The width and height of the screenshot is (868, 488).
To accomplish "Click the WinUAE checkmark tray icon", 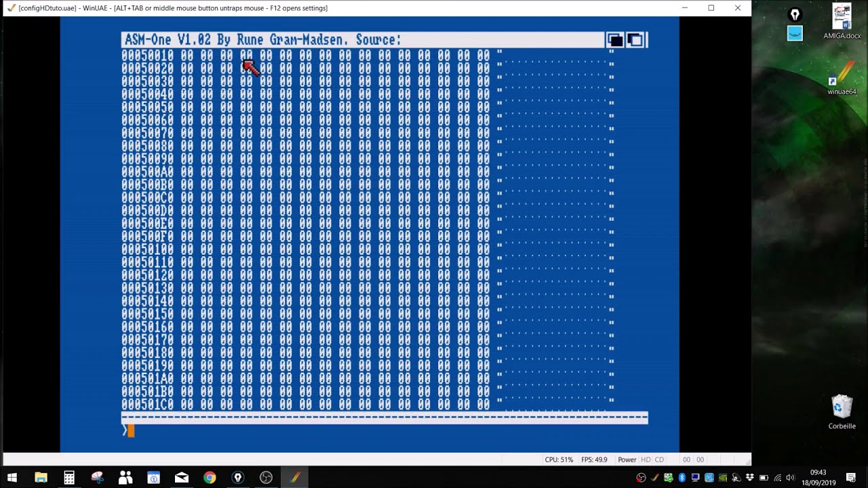I will point(655,478).
